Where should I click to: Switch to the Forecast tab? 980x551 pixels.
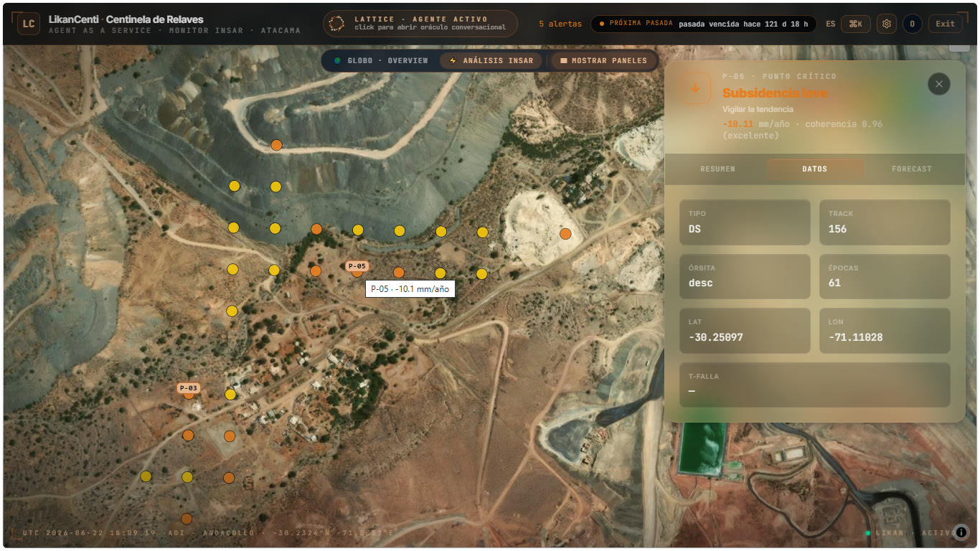(911, 169)
